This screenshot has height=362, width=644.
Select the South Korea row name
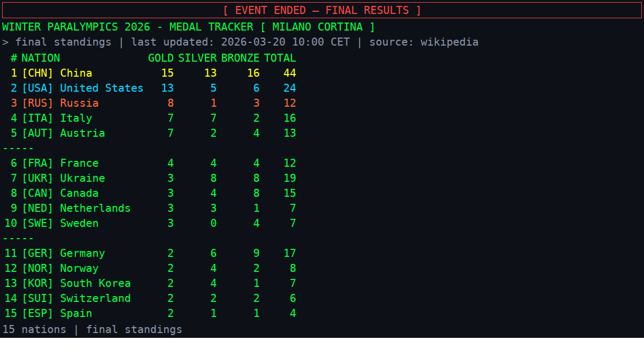(95, 283)
